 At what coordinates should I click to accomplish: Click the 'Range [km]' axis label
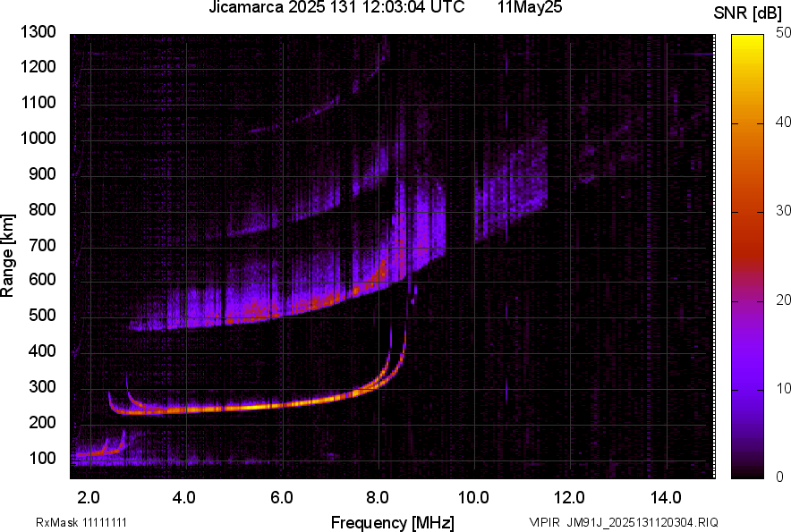[7, 256]
